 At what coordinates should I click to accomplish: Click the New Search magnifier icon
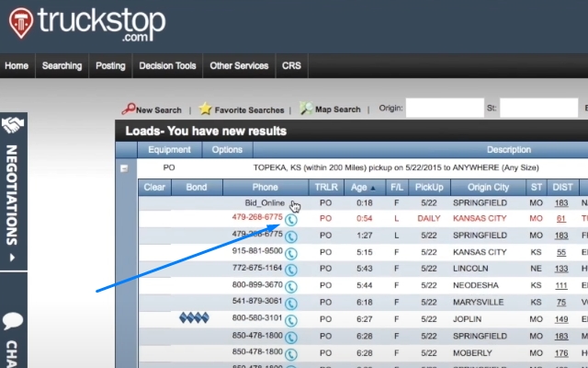[129, 109]
